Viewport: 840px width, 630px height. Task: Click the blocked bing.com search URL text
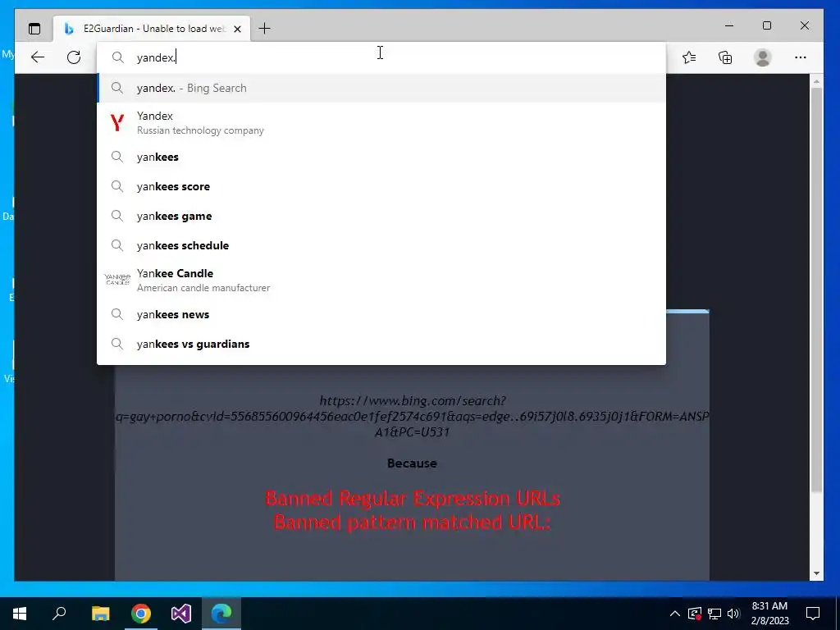[x=412, y=416]
